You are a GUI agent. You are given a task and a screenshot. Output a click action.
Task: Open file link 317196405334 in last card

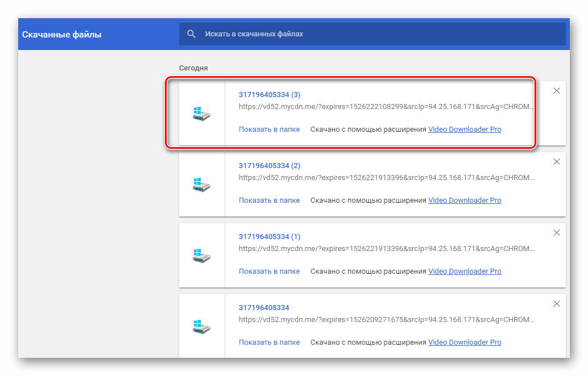coord(264,307)
